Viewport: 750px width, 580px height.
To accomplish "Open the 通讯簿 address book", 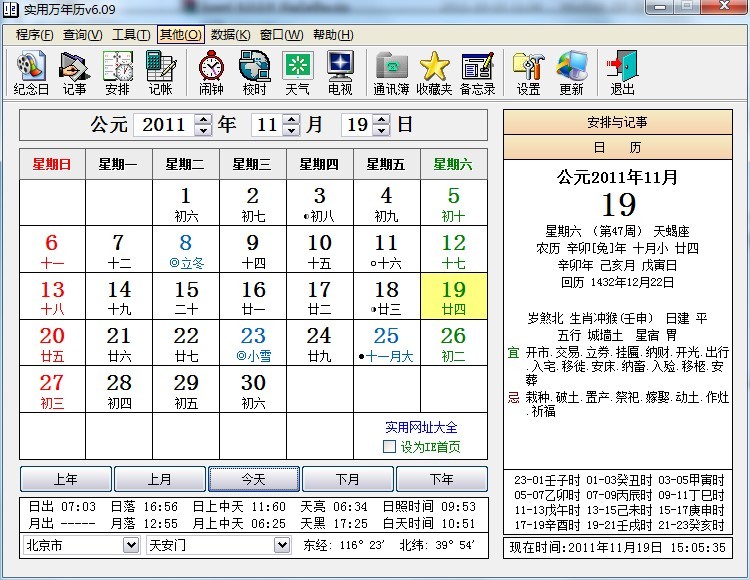I will coord(391,72).
